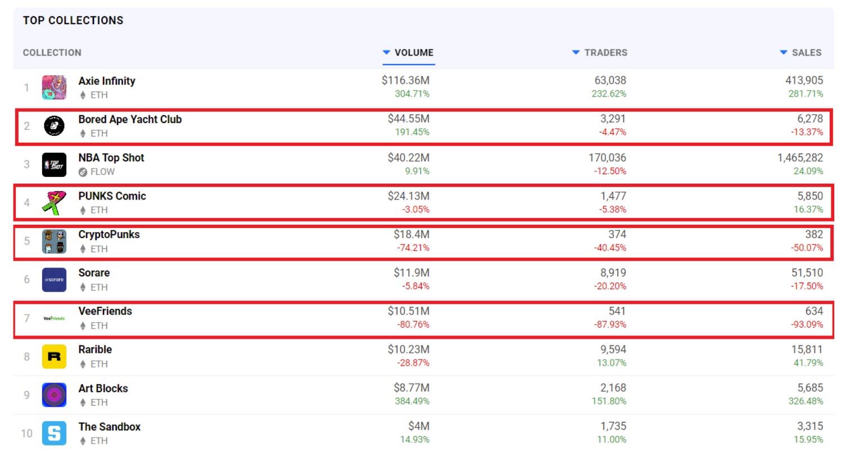Viewport: 868px width, 459px height.
Task: Click the Sorare blue logo
Action: [54, 280]
